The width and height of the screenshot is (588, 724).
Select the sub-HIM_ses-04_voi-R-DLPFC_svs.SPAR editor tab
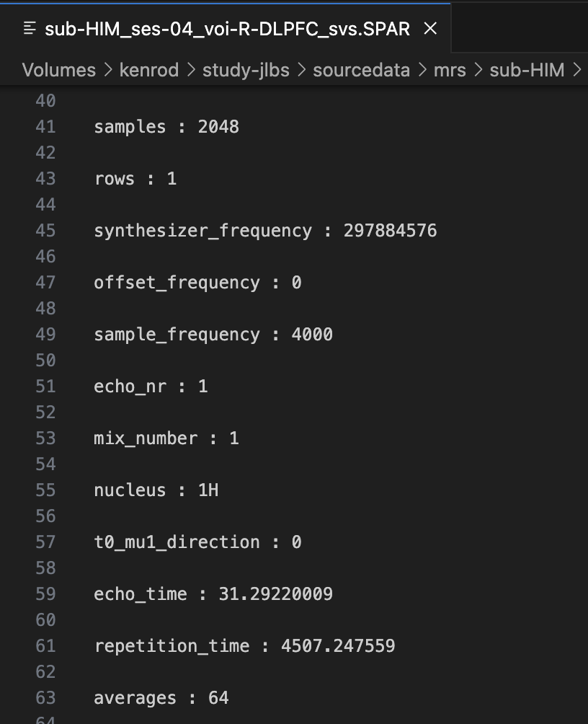point(227,29)
